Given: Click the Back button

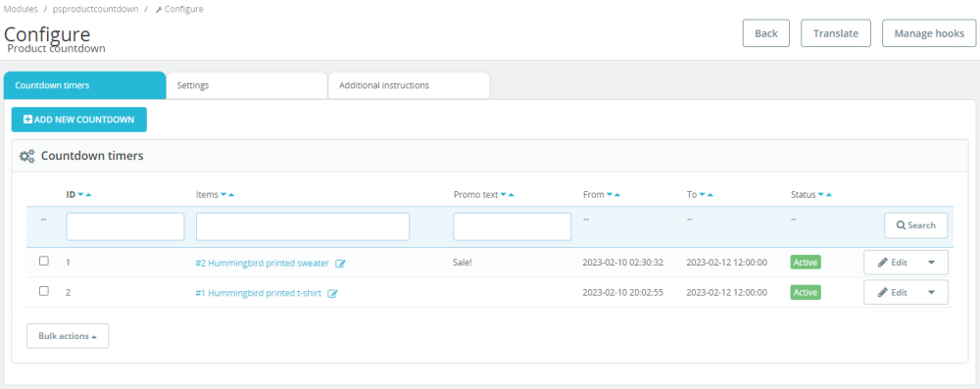Looking at the screenshot, I should coord(765,33).
